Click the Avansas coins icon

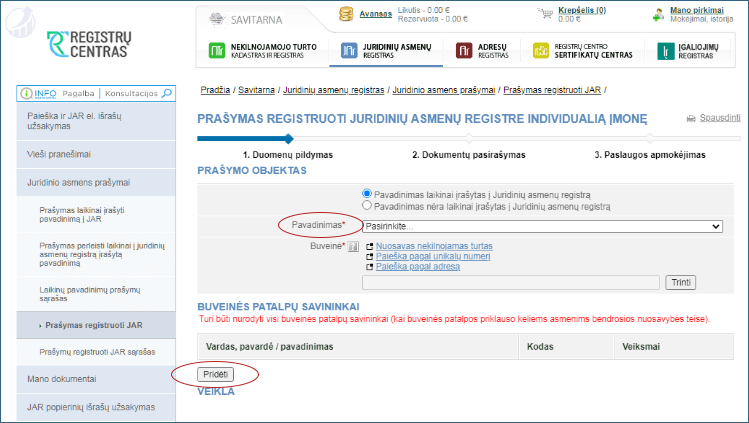pyautogui.click(x=346, y=14)
